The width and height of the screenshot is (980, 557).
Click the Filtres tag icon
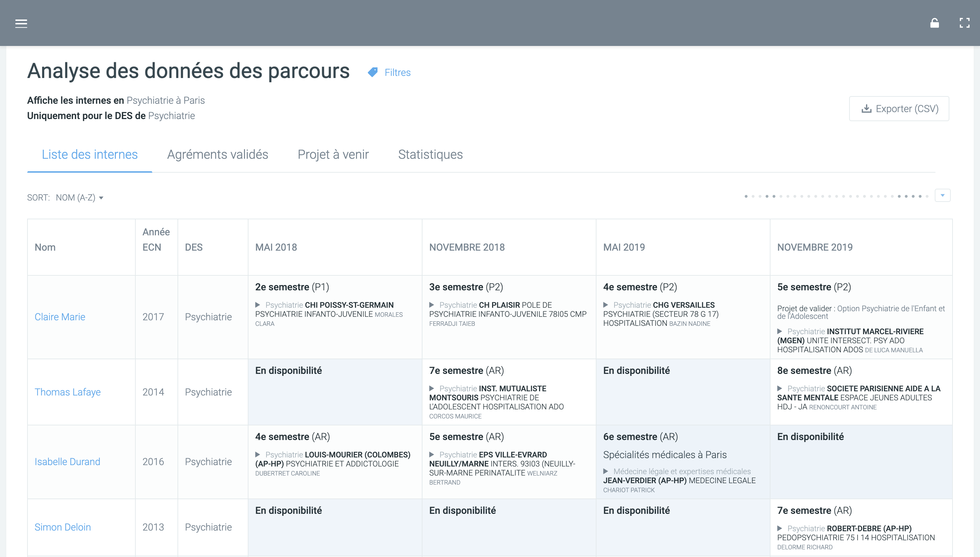point(373,72)
